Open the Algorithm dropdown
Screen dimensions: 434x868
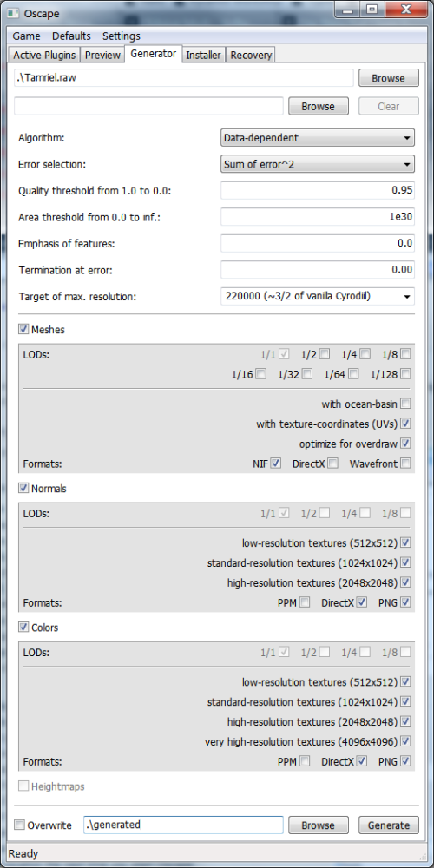(x=317, y=137)
